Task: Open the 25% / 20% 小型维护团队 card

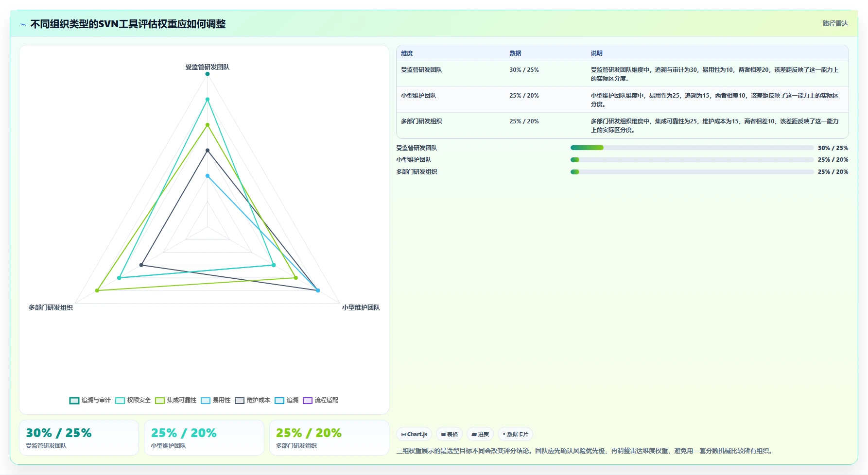Action: point(204,438)
